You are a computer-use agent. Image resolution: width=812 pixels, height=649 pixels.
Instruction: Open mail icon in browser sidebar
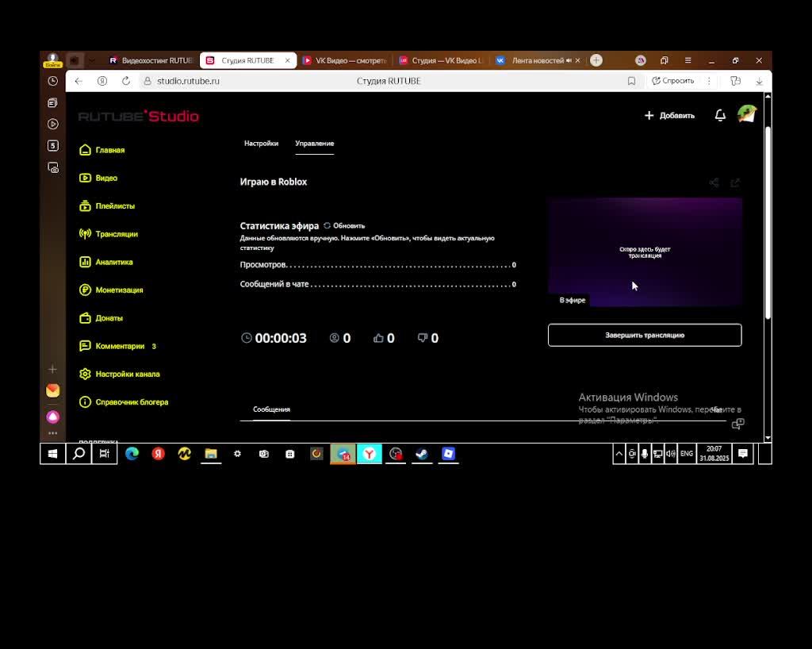pos(53,390)
